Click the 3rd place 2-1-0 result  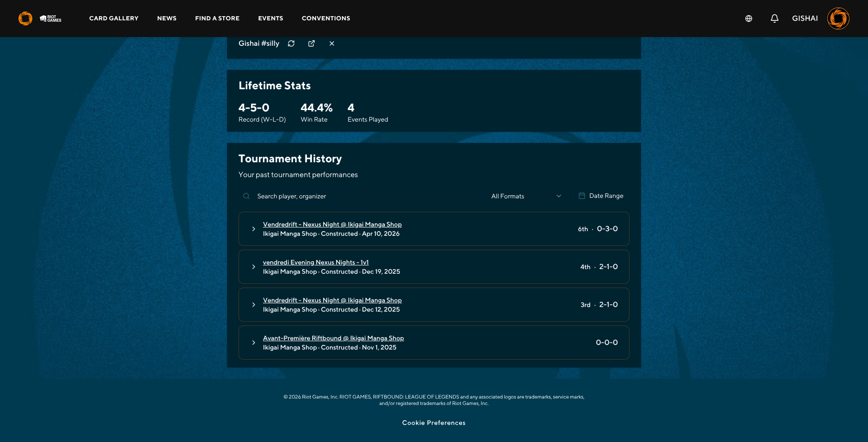click(608, 305)
